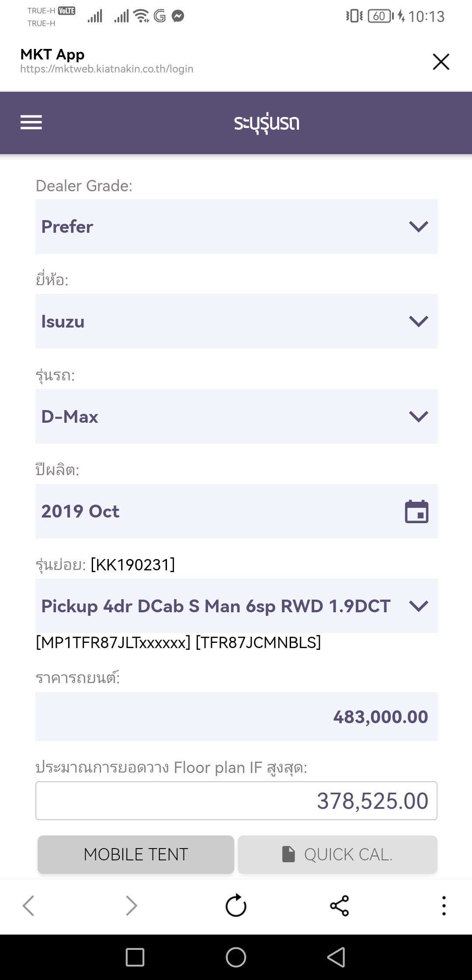Tap the browser forward arrow
Image resolution: width=472 pixels, height=980 pixels.
tap(132, 905)
